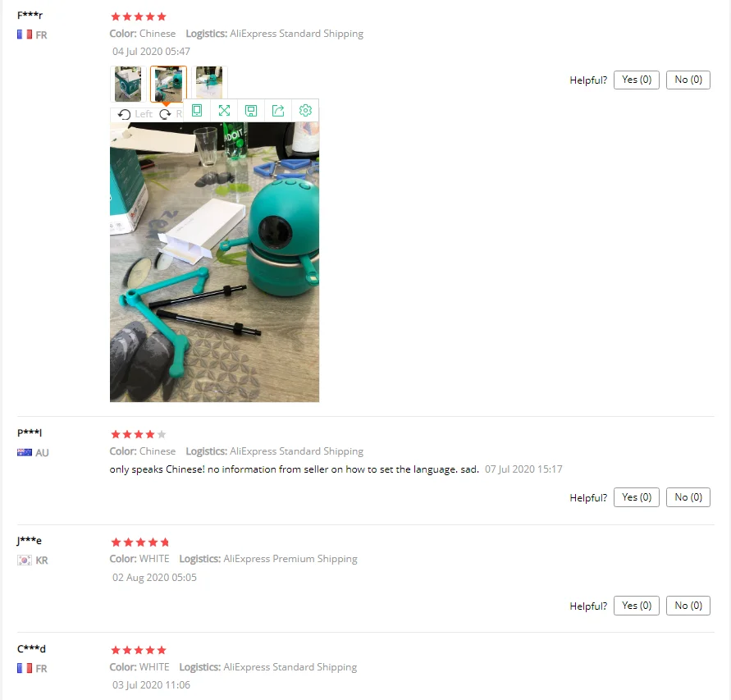
Task: Click the share arrow icon on image toolbar
Action: (x=278, y=111)
